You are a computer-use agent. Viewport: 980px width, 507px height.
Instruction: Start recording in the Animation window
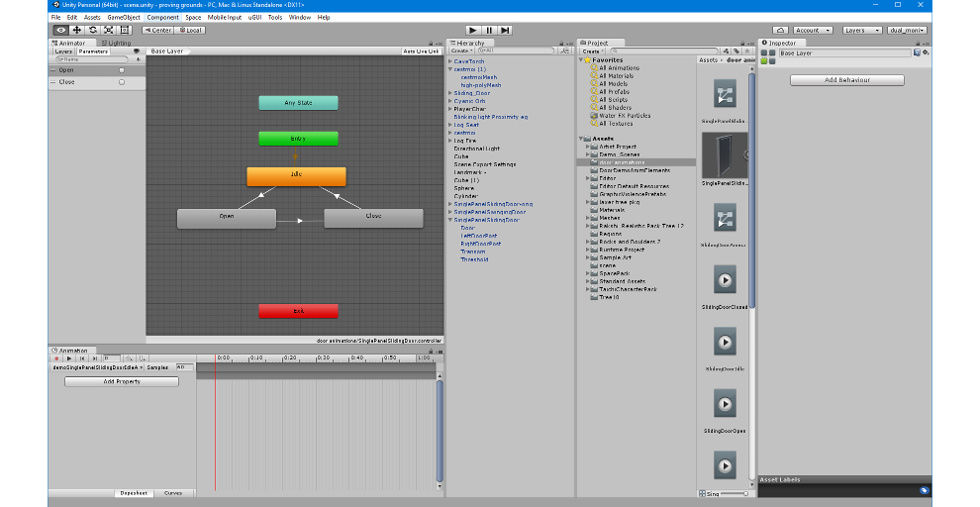pos(56,358)
